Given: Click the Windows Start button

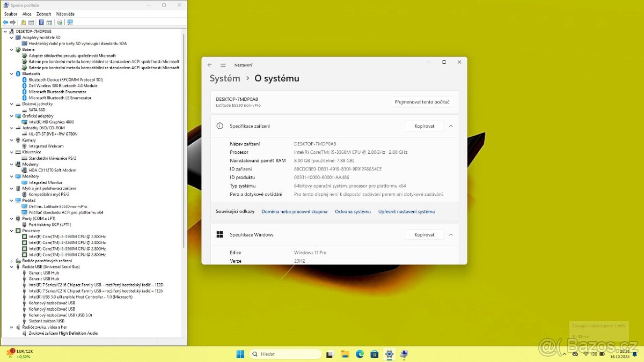Looking at the screenshot, I should (x=239, y=354).
